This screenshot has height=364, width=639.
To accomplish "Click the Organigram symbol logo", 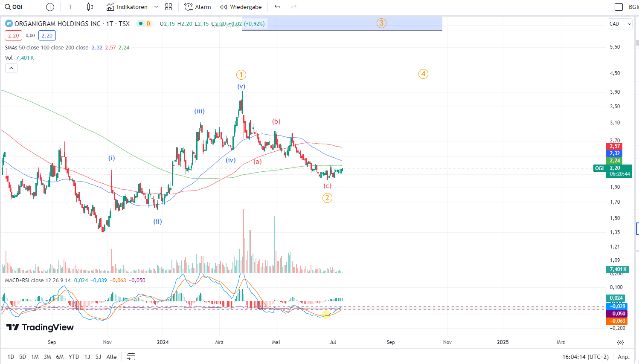I will tap(9, 23).
